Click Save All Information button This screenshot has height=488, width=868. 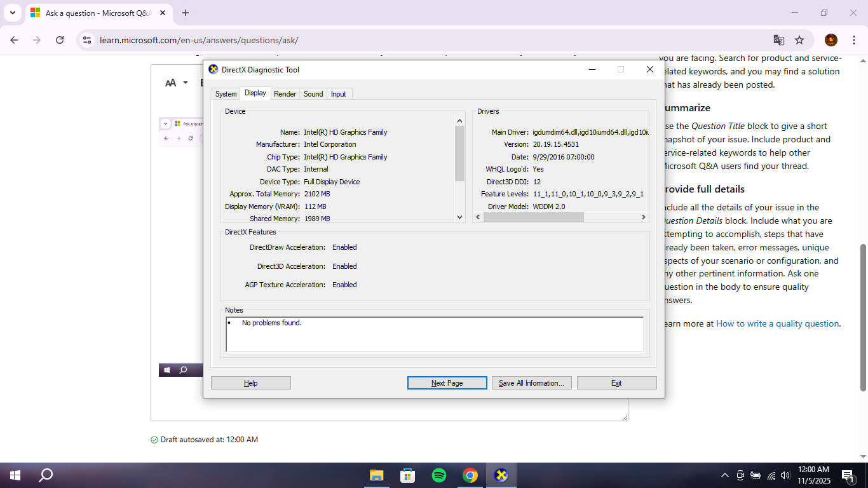532,383
